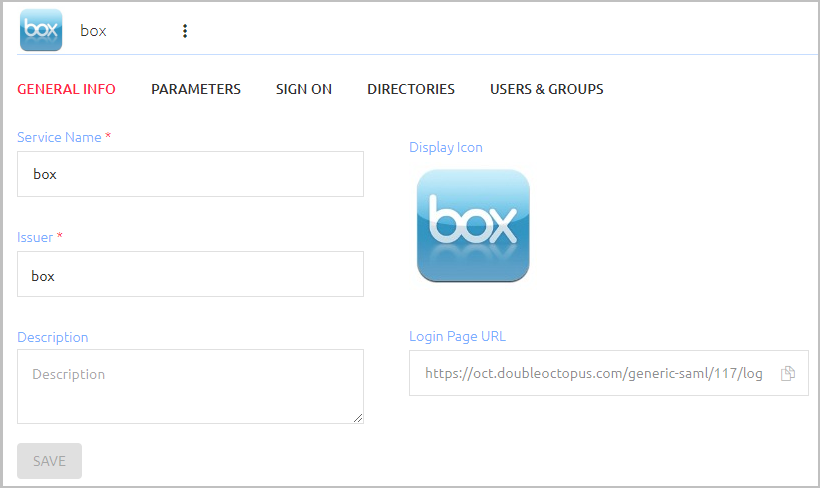Open the Directories tab
The height and width of the screenshot is (488, 820).
pyautogui.click(x=411, y=89)
